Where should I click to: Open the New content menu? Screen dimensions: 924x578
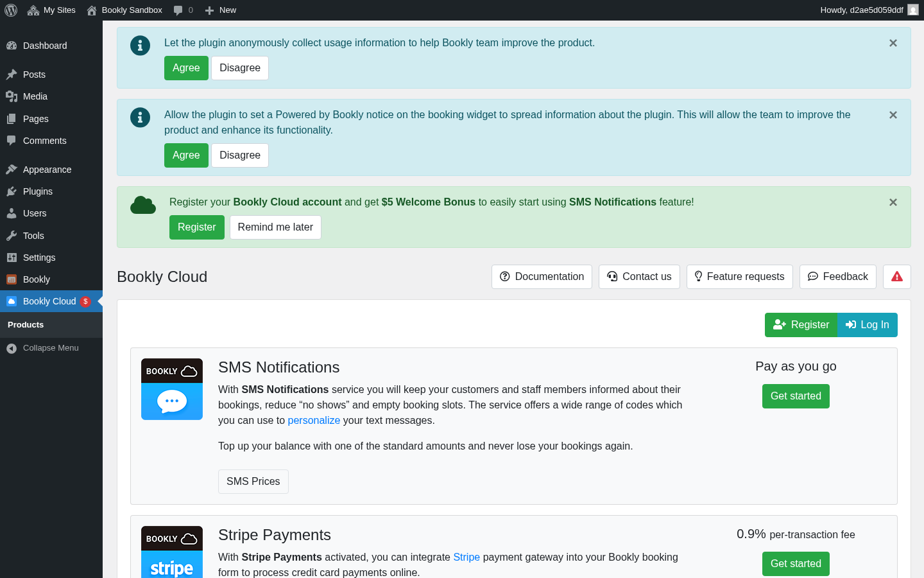pyautogui.click(x=220, y=10)
